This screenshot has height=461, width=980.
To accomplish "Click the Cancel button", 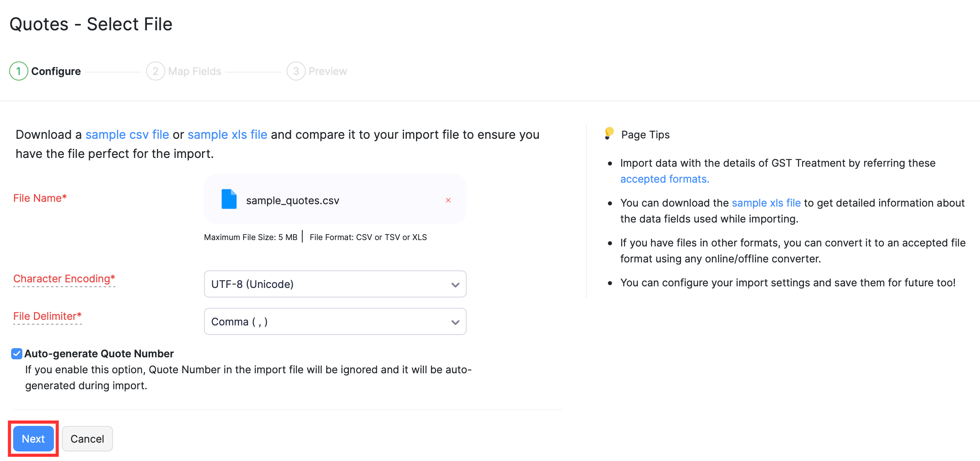I will pyautogui.click(x=87, y=439).
